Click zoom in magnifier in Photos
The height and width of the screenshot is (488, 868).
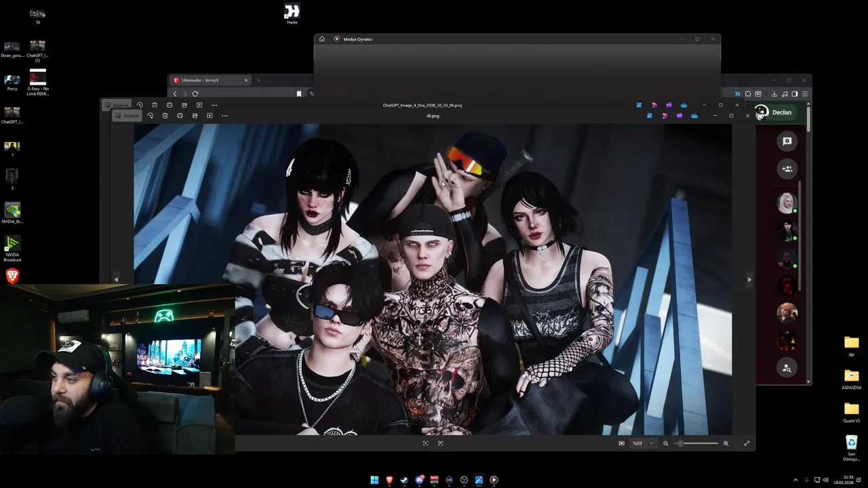pos(726,443)
